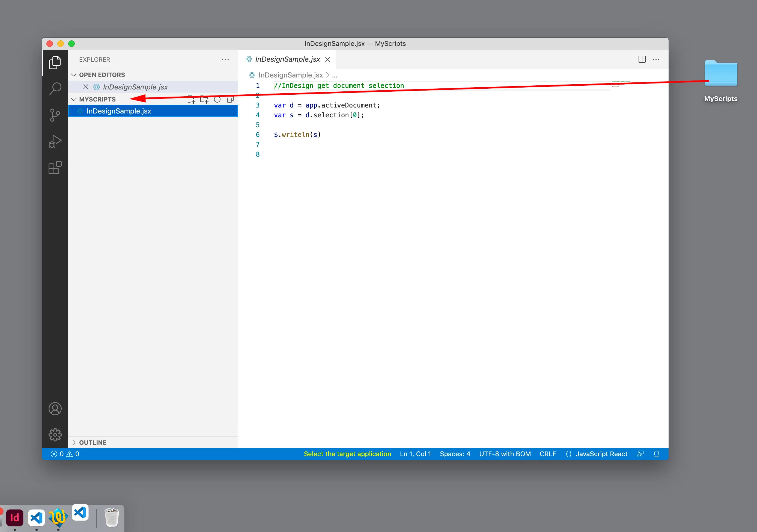Click the Accounts icon
The height and width of the screenshot is (532, 757).
pyautogui.click(x=55, y=409)
